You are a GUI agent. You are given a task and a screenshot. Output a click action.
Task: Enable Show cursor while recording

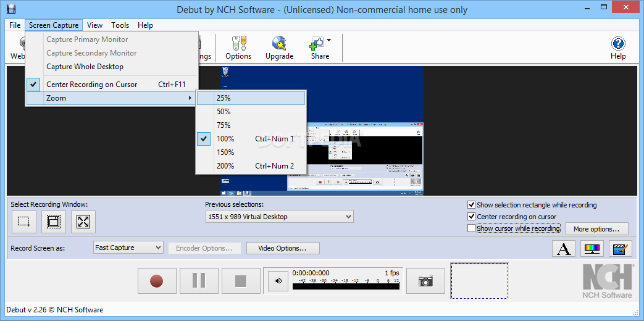471,228
